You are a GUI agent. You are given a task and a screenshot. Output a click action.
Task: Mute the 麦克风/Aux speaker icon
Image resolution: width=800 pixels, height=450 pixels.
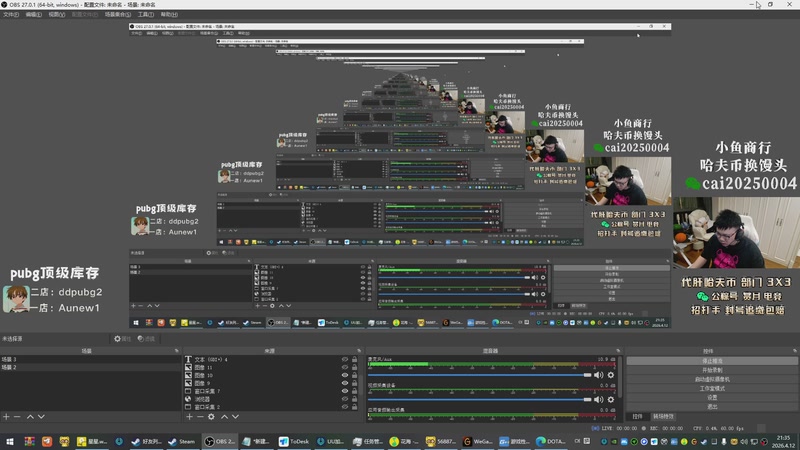(x=598, y=375)
